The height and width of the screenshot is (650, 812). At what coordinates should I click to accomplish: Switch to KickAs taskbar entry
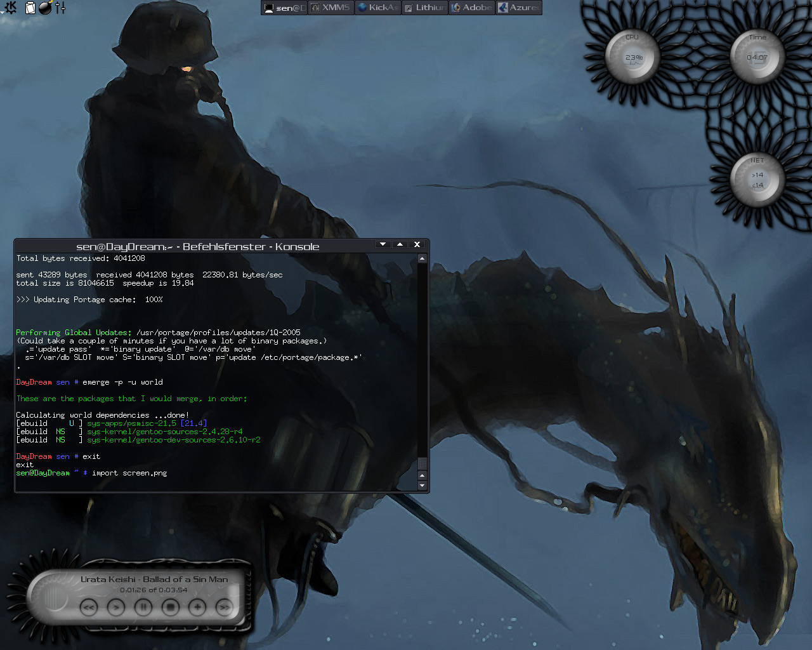coord(378,8)
